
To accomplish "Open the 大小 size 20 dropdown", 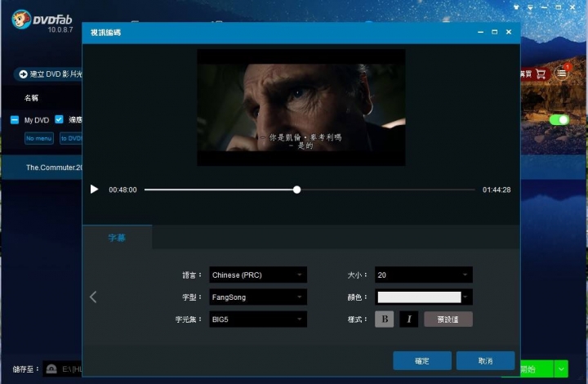I will (x=423, y=275).
